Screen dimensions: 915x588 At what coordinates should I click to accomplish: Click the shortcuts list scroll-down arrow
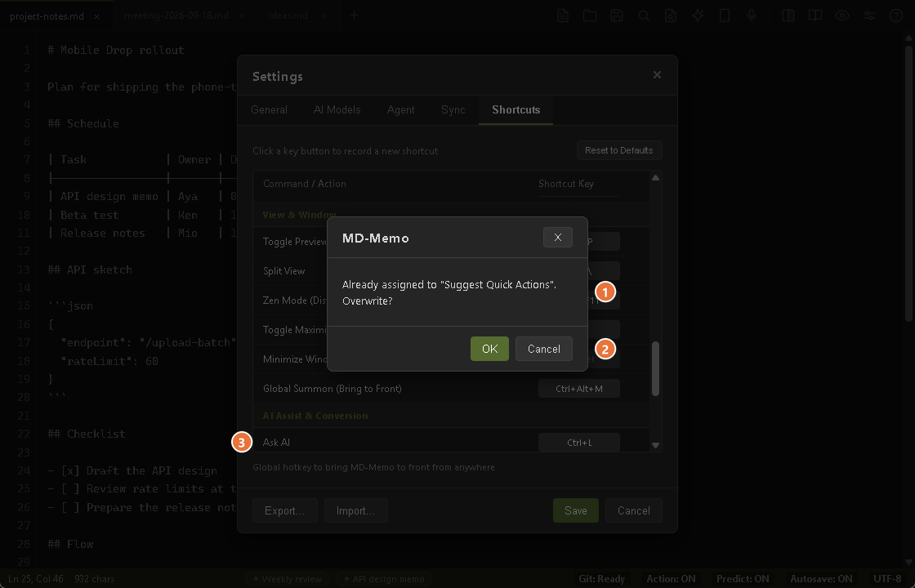(655, 445)
